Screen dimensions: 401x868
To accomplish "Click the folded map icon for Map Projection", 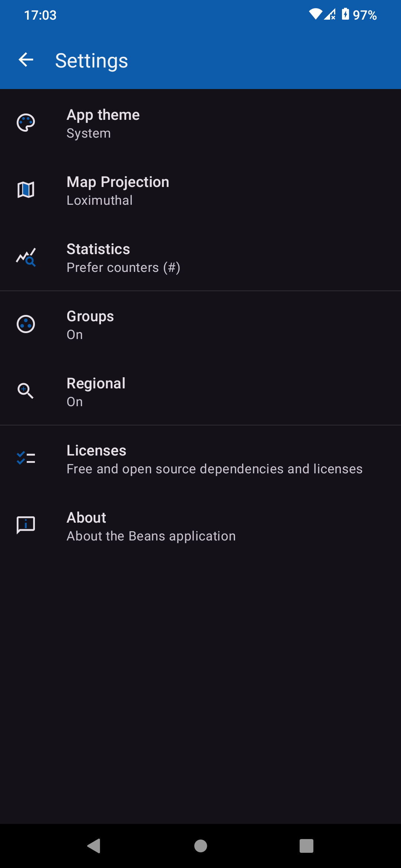I will (x=26, y=190).
